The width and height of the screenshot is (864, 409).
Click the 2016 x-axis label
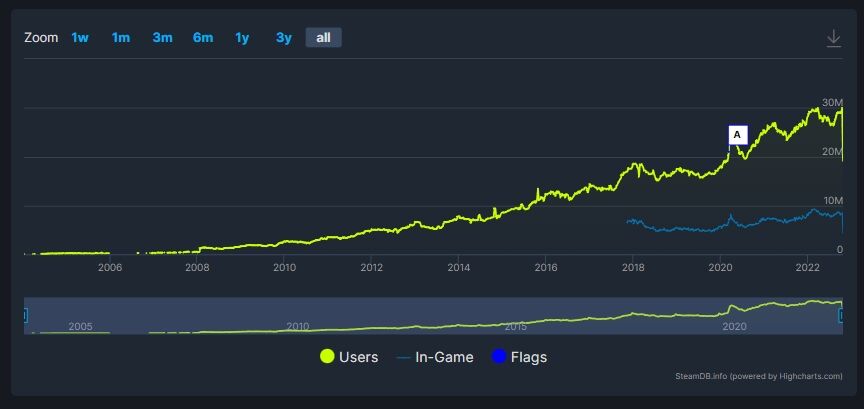[x=546, y=267]
